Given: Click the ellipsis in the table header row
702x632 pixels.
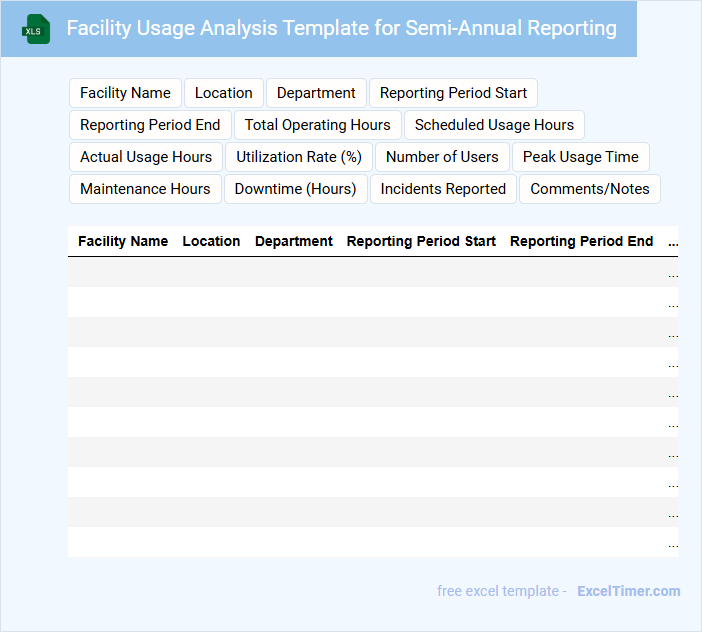Looking at the screenshot, I should [672, 242].
